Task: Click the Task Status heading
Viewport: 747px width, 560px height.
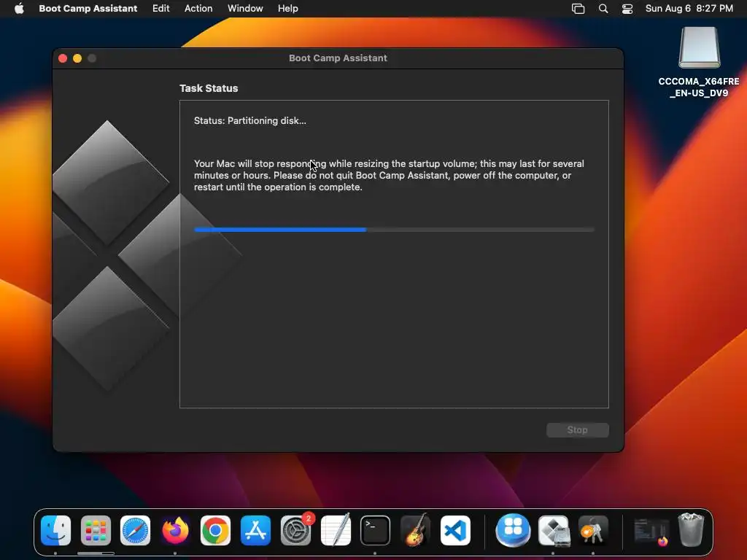Action: tap(209, 88)
